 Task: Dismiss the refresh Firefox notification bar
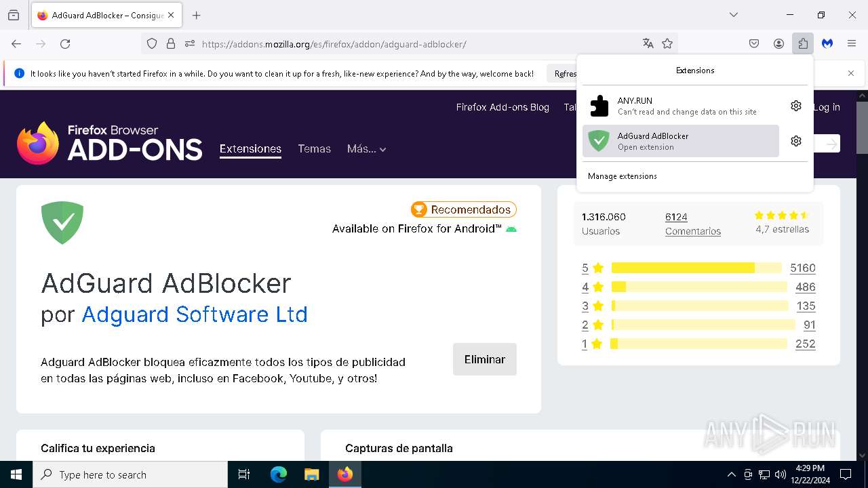click(851, 73)
